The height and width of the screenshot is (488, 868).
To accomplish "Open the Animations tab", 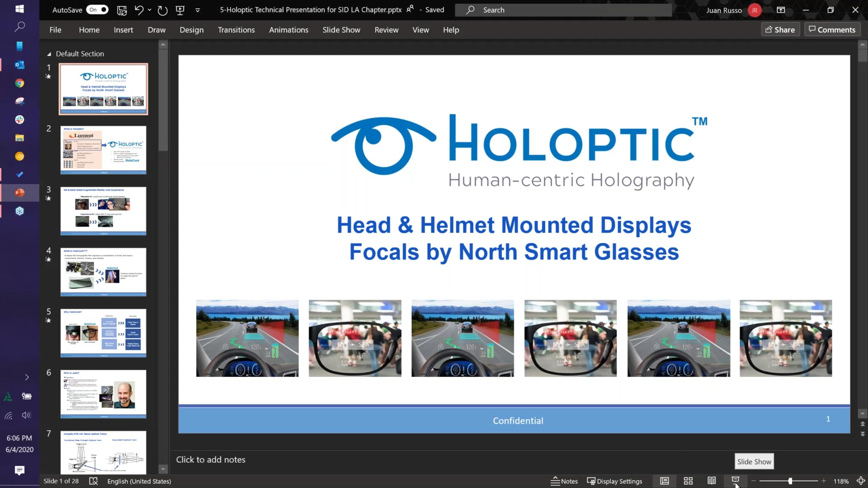I will click(289, 30).
